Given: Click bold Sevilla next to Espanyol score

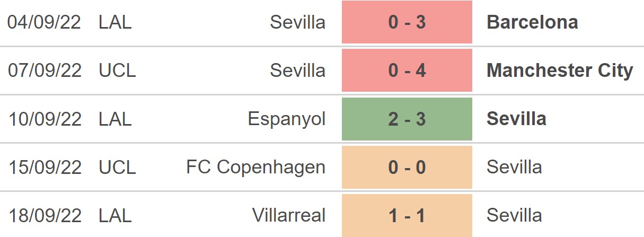Looking at the screenshot, I should pyautogui.click(x=516, y=119).
